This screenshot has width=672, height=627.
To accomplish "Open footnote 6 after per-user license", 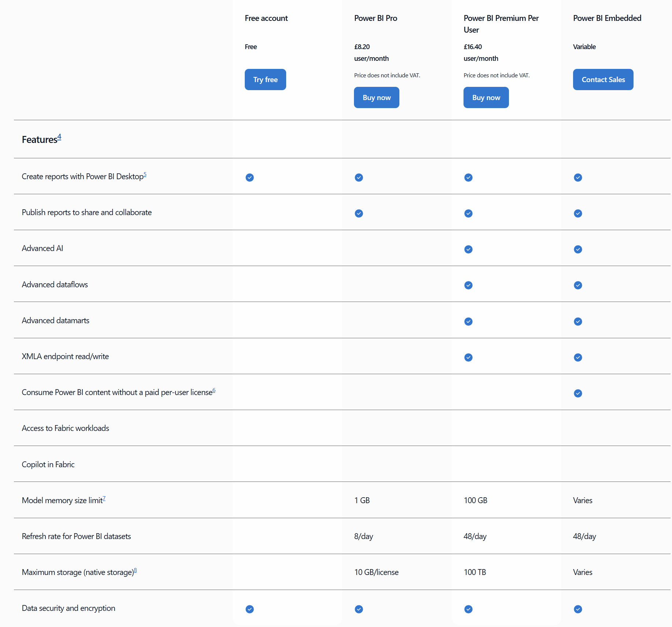I will coord(214,390).
